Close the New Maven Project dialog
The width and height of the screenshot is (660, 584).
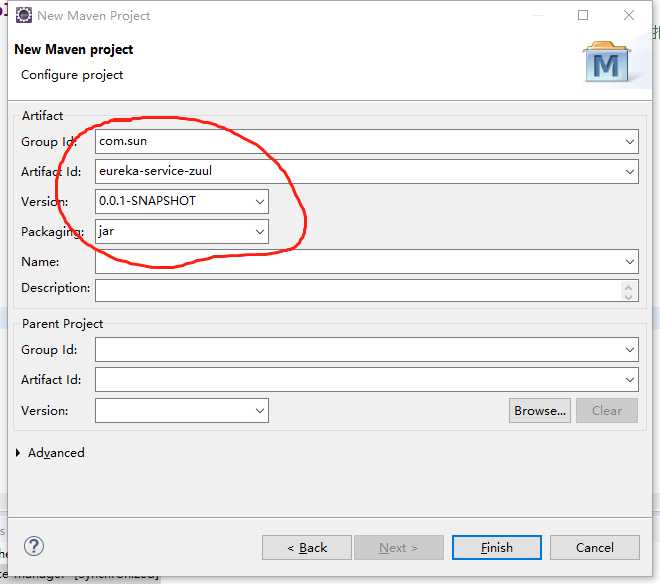click(629, 15)
